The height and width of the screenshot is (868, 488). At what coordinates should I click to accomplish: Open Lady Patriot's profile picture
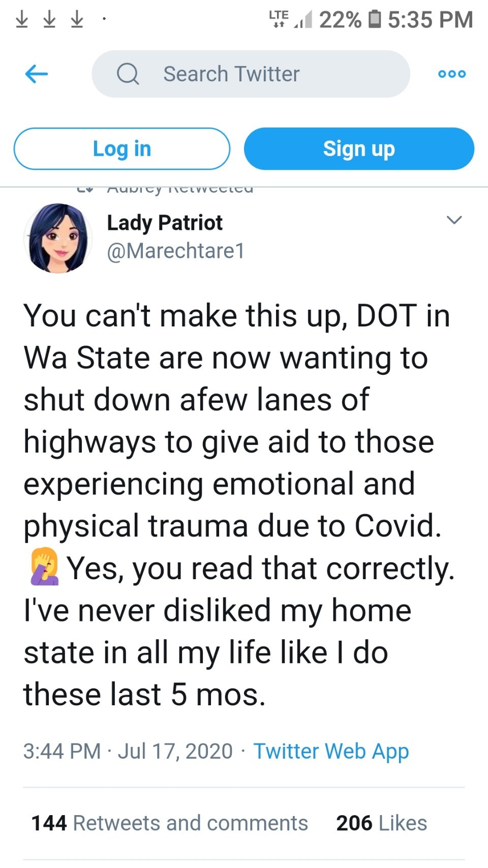(x=58, y=238)
